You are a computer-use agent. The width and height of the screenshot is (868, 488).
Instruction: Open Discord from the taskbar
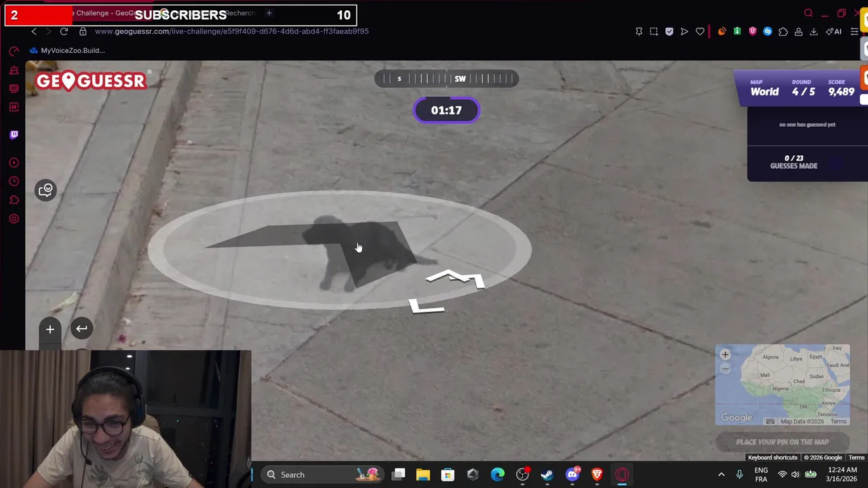(x=572, y=474)
